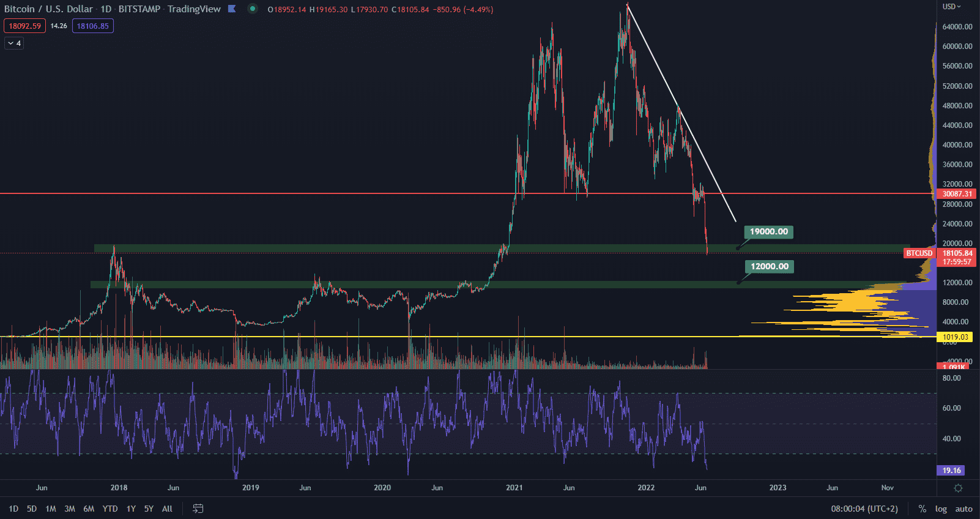Open the go to date calendar icon
Screen dimensions: 980x519
[198, 509]
